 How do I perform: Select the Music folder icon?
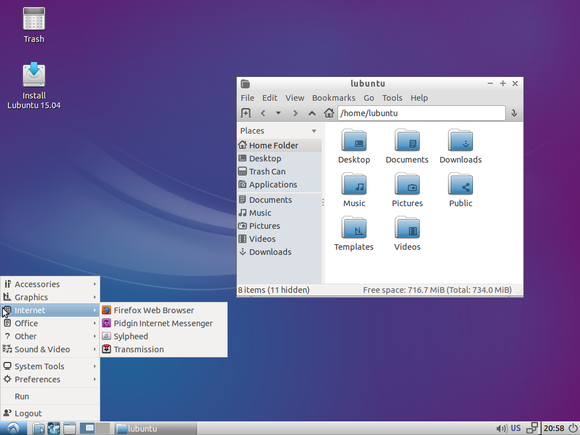(354, 190)
